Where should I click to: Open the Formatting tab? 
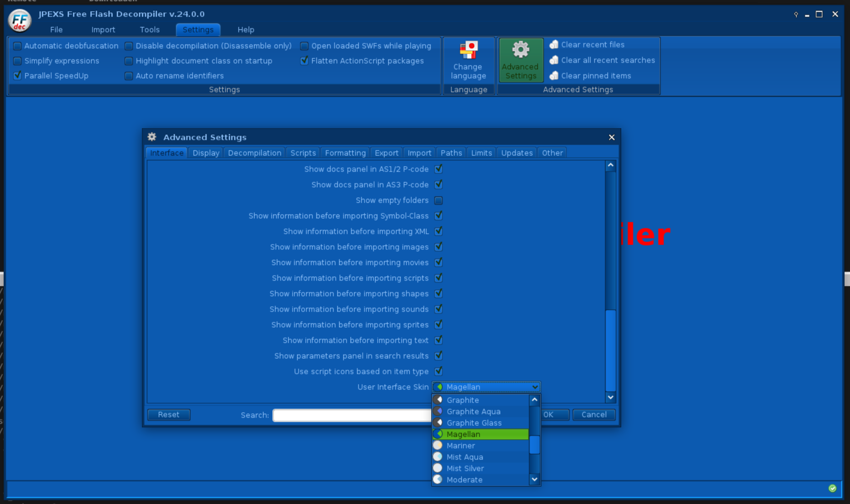[x=345, y=153]
